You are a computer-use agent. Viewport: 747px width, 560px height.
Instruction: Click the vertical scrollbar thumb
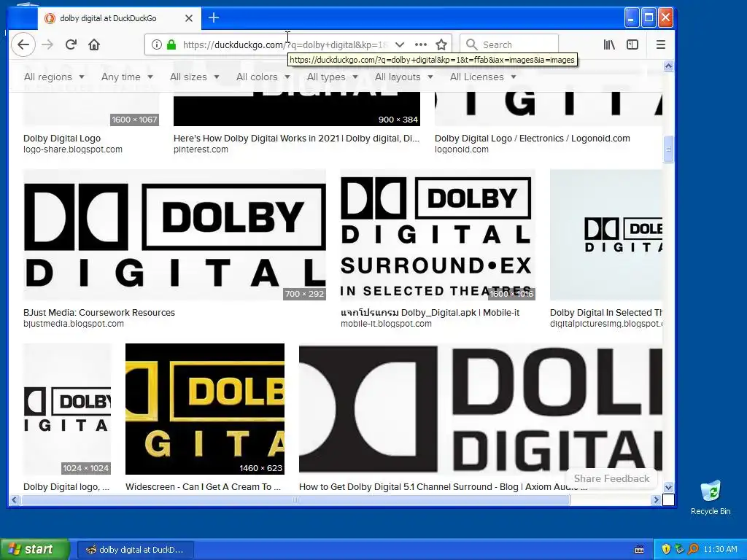point(668,149)
